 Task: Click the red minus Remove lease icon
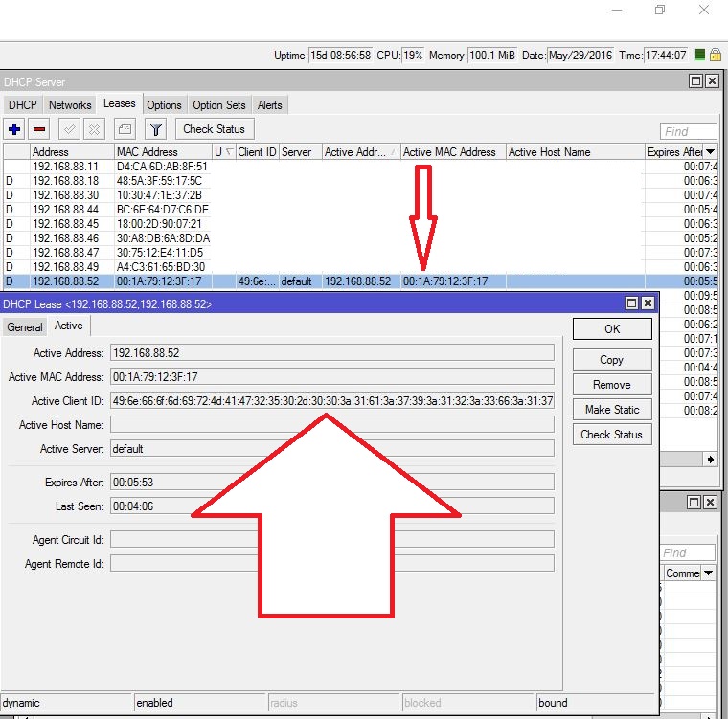click(39, 129)
